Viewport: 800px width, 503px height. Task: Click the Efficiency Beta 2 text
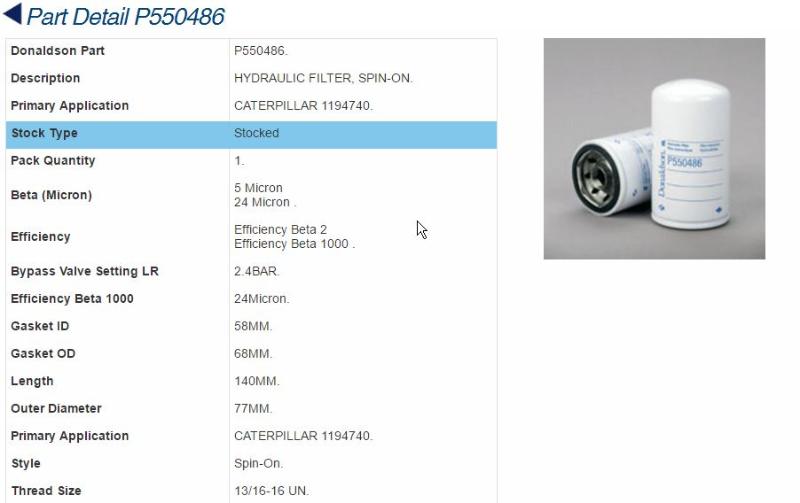pos(280,230)
